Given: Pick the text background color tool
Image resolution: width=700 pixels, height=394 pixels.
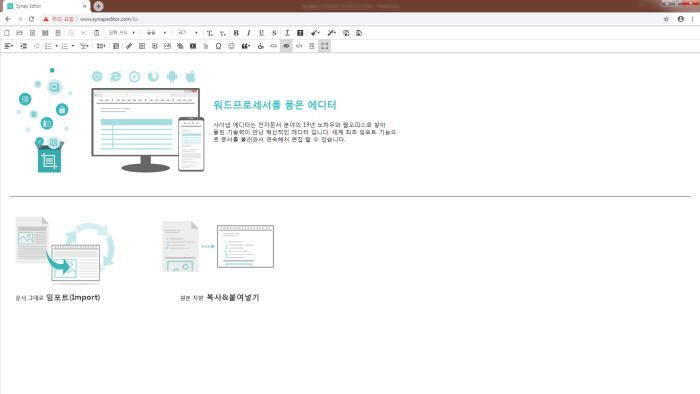Looking at the screenshot, I should click(x=300, y=33).
